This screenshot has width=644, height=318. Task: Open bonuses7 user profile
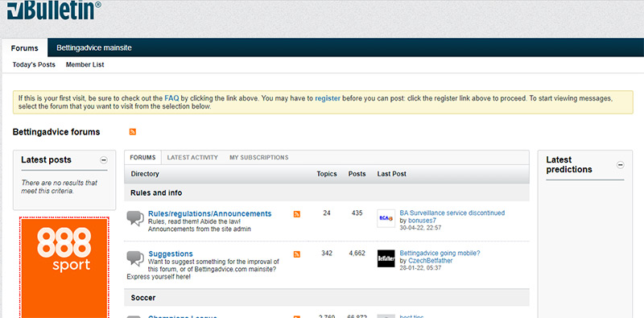click(x=422, y=221)
